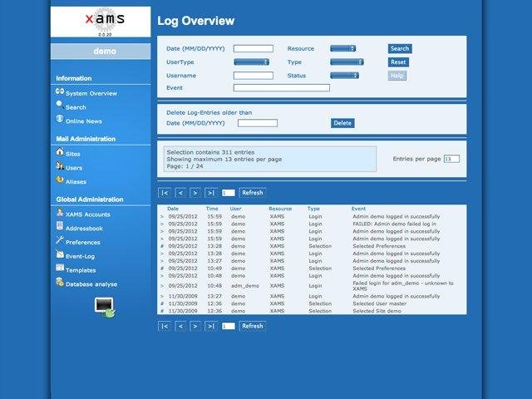Click the XAMS Accounts person icon

(60, 212)
